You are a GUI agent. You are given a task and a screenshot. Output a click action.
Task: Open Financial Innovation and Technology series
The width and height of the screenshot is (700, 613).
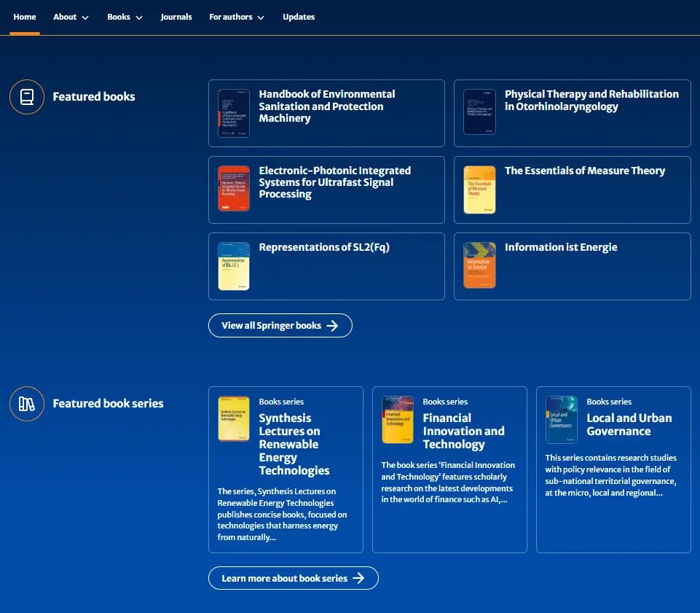[x=463, y=432]
